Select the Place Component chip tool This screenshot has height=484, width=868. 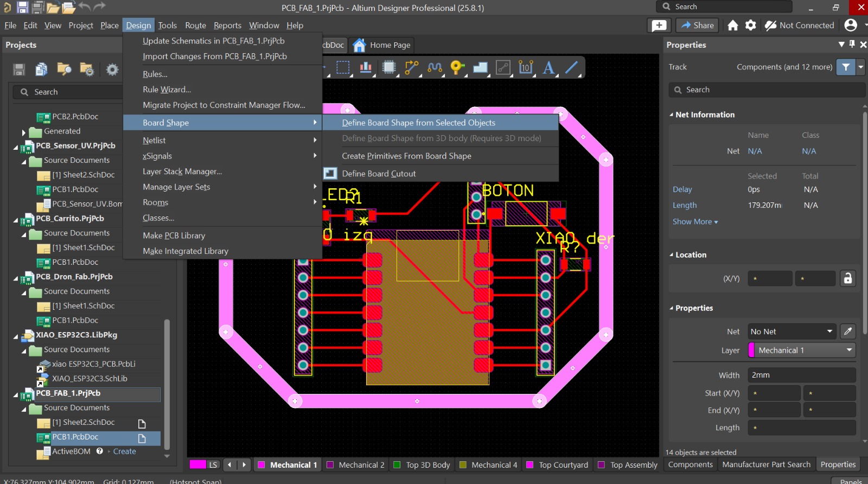389,67
